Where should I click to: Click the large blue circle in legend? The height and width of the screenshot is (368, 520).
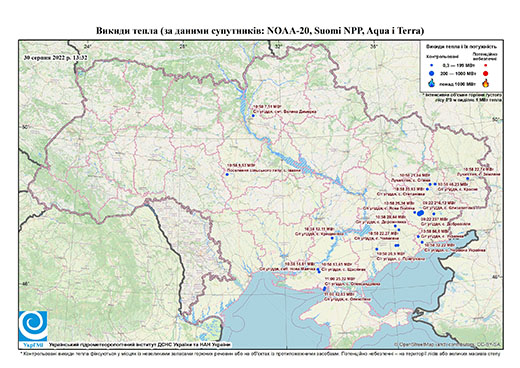432,73
